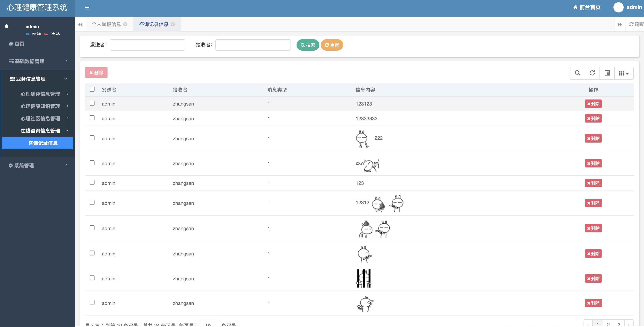Check the last table row checkbox
Viewport: 644px width, 327px height.
(92, 302)
